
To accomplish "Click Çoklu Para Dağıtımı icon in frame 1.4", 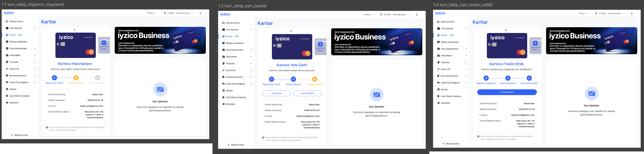I will click(x=438, y=83).
